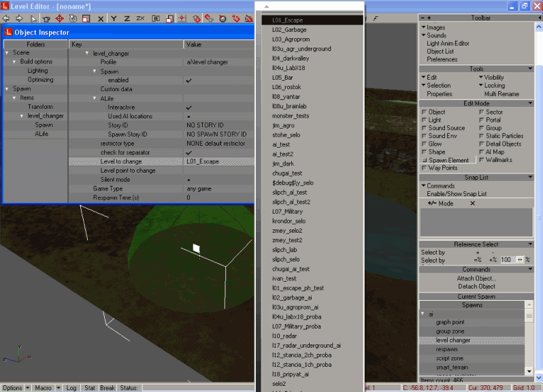This screenshot has width=543, height=392.
Task: Toggle check for separator value
Action: click(x=188, y=152)
